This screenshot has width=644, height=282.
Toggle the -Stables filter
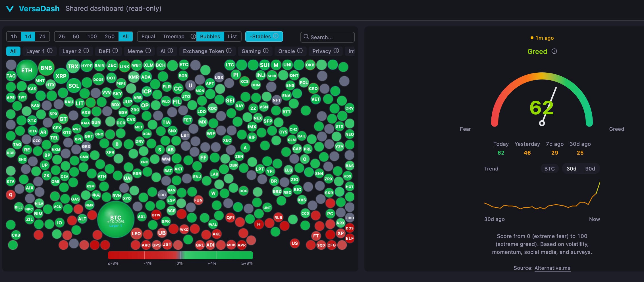tap(264, 36)
